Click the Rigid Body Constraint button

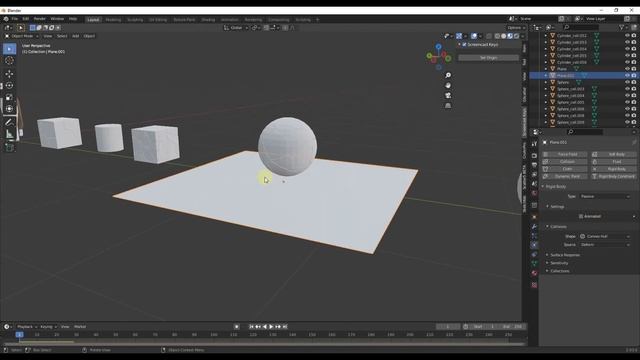pyautogui.click(x=613, y=176)
